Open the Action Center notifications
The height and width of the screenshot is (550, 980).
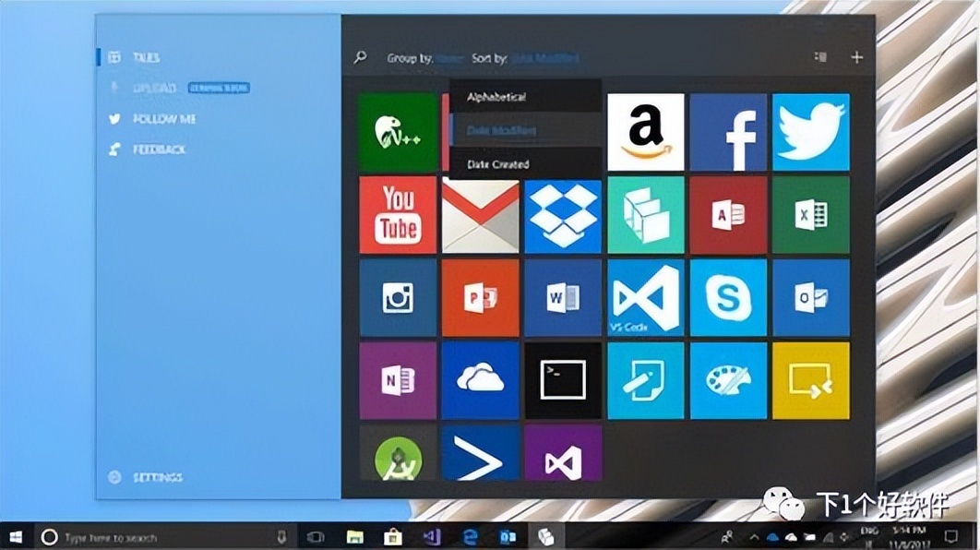point(951,537)
